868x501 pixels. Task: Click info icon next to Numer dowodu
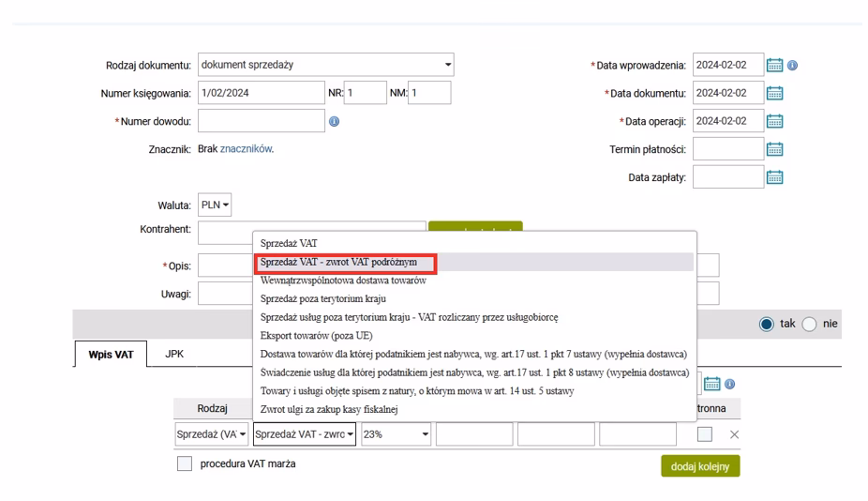point(334,121)
